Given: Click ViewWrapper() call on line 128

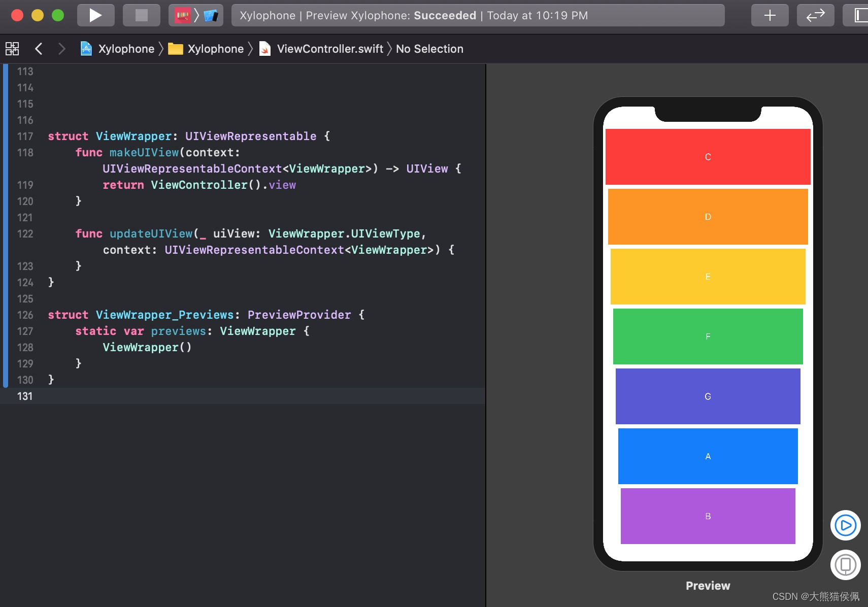Looking at the screenshot, I should tap(147, 348).
